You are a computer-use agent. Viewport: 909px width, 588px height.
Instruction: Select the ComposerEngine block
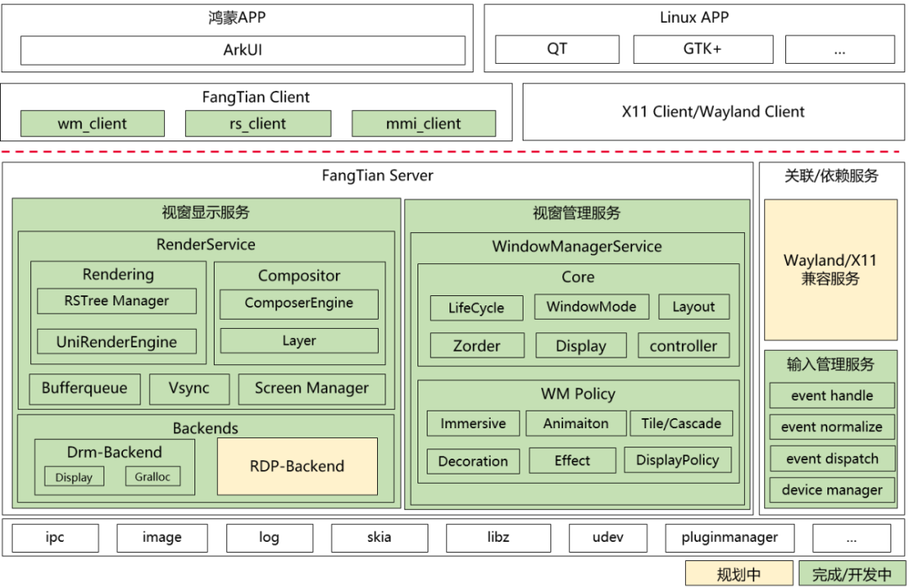tap(299, 304)
